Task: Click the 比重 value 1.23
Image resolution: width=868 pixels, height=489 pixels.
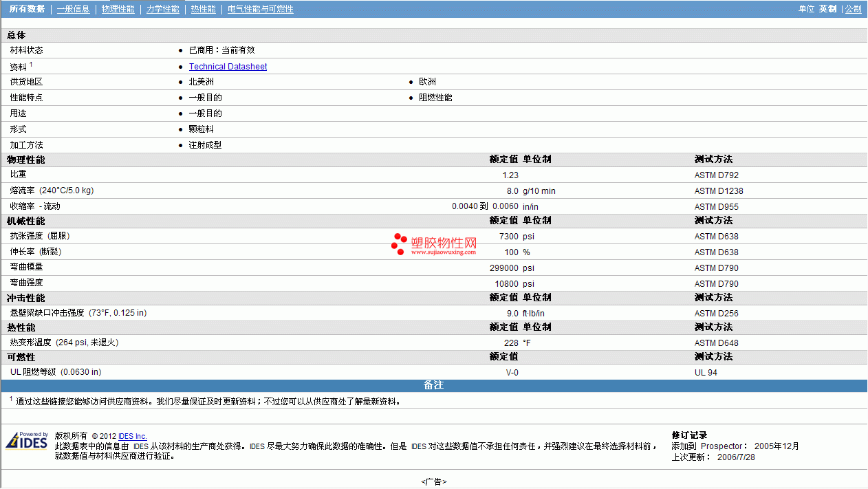Action: (x=510, y=175)
